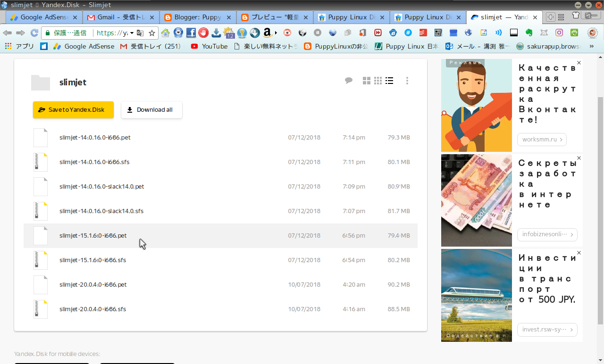Open the アプリ apps shortcut
The height and width of the screenshot is (364, 604).
[x=19, y=46]
